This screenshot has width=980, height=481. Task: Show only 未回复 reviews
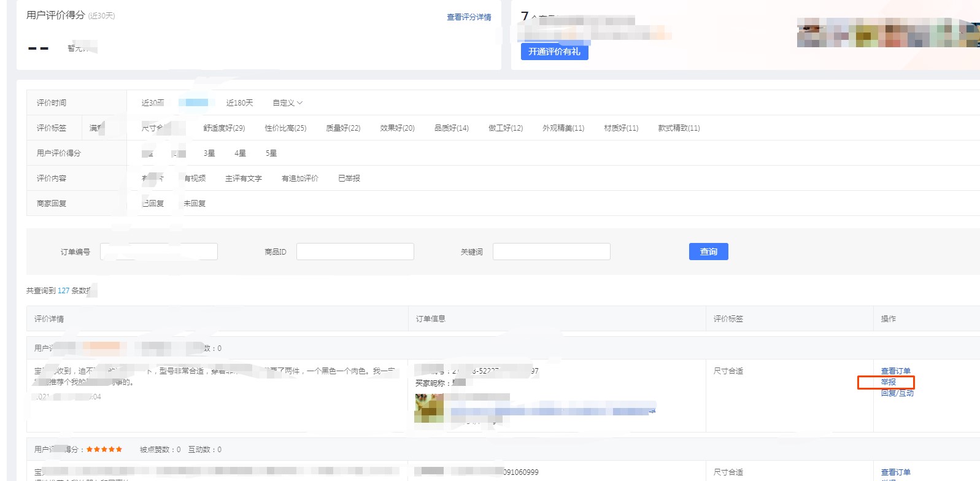pyautogui.click(x=195, y=204)
